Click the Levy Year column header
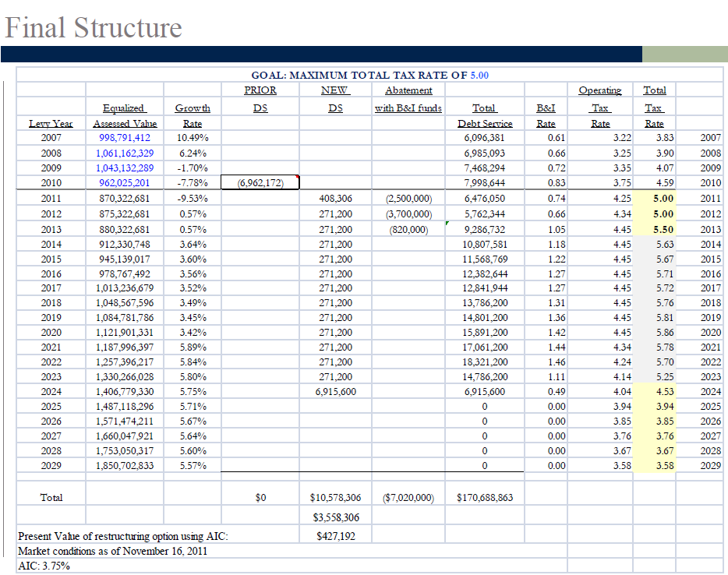This screenshot has width=728, height=575. pyautogui.click(x=51, y=123)
